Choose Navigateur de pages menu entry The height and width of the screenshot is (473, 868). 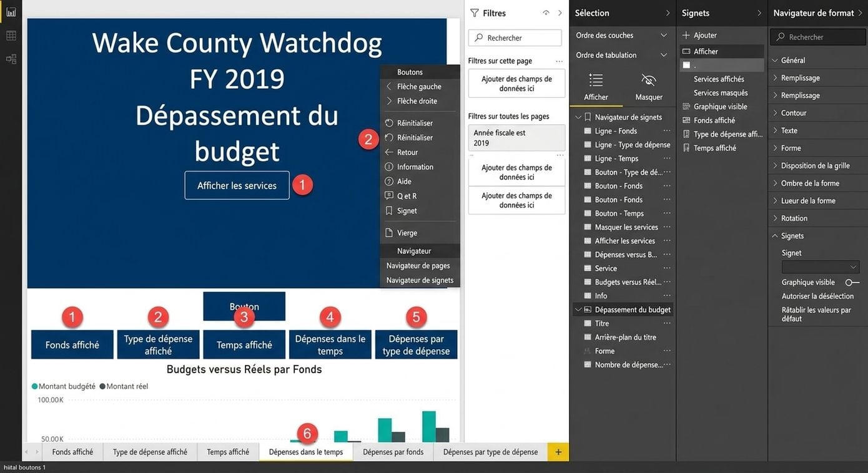[420, 266]
